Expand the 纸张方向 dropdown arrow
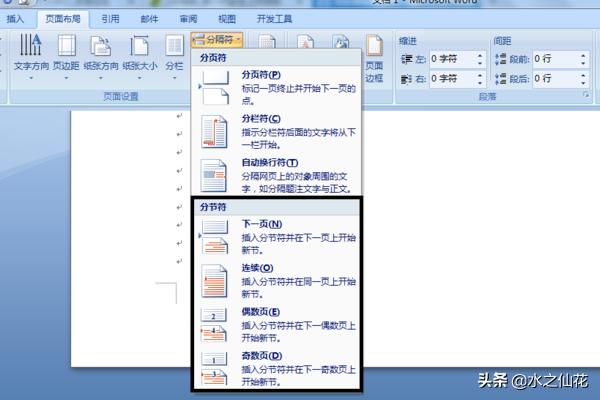Viewport: 600px width, 400px height. pyautogui.click(x=101, y=78)
